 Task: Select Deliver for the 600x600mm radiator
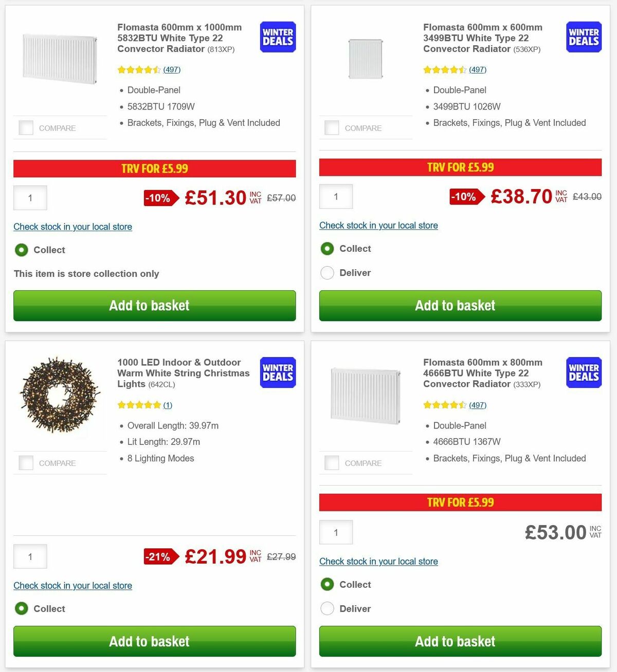(327, 273)
